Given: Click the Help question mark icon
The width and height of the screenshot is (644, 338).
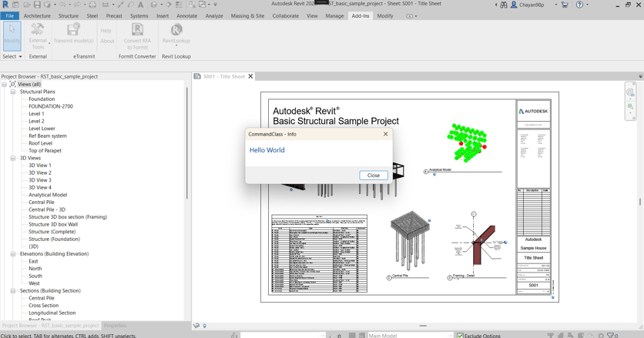Looking at the screenshot, I should tap(579, 5).
